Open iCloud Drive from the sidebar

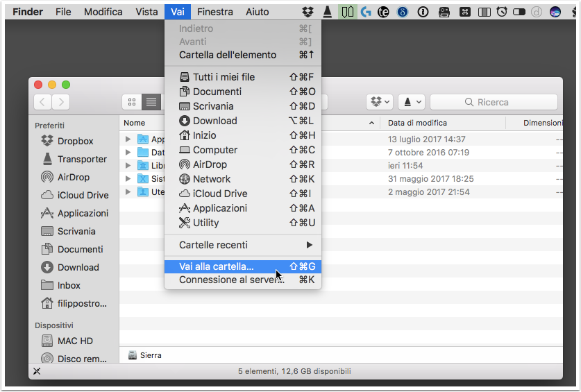(75, 195)
